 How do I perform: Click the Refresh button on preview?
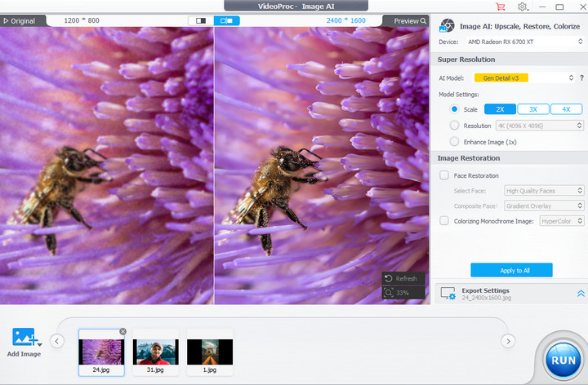[403, 278]
